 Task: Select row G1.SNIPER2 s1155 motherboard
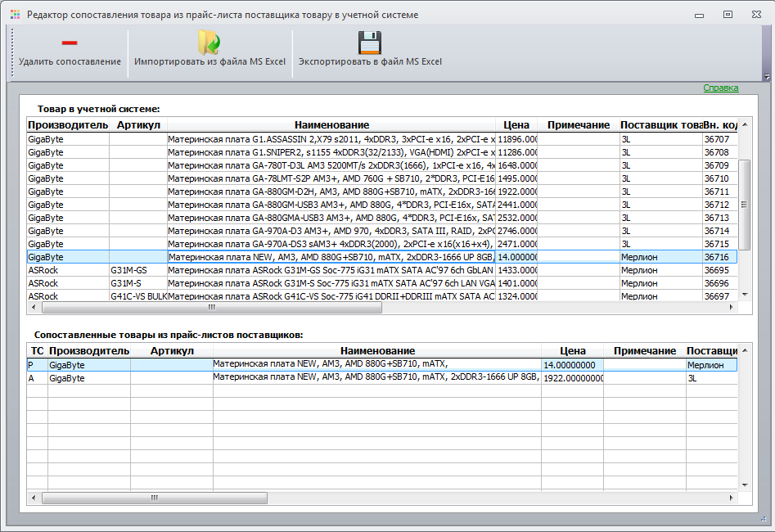[381, 152]
